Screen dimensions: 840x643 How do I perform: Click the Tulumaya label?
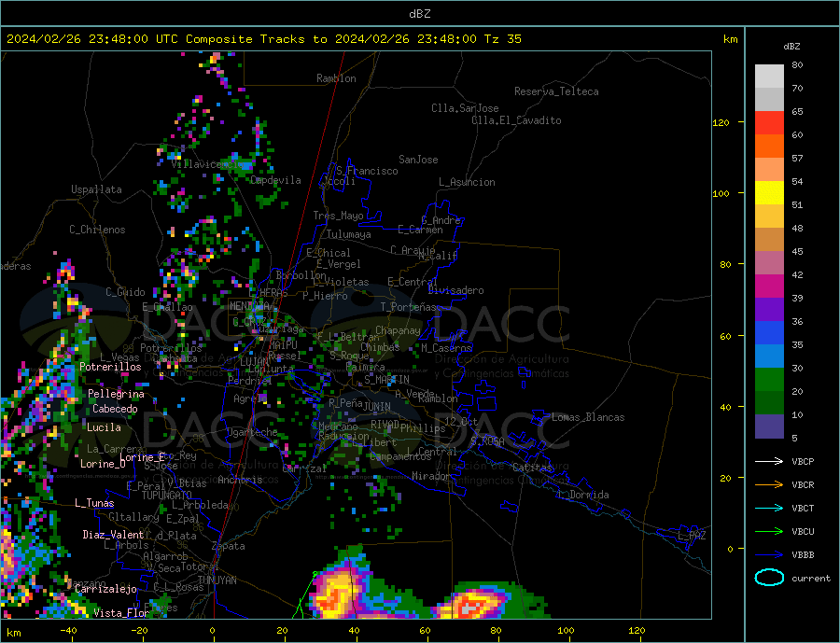[349, 234]
